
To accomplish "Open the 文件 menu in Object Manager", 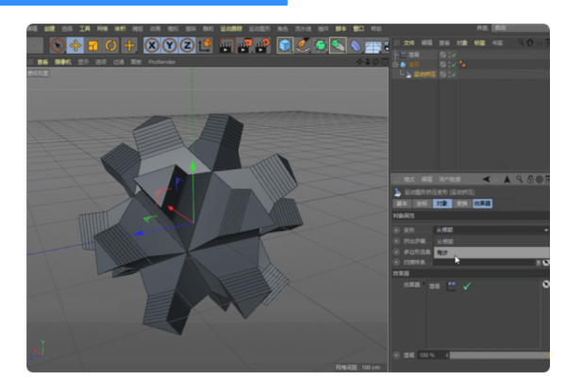I will point(408,42).
